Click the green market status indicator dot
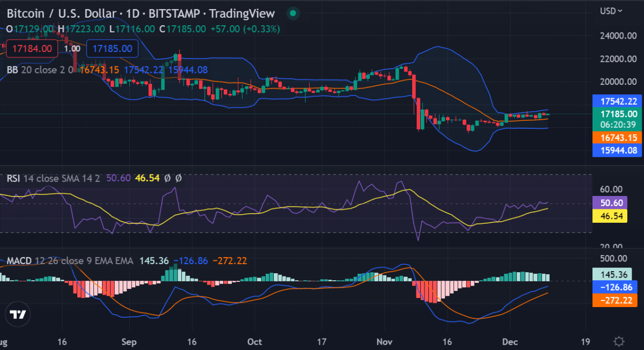 (x=292, y=13)
